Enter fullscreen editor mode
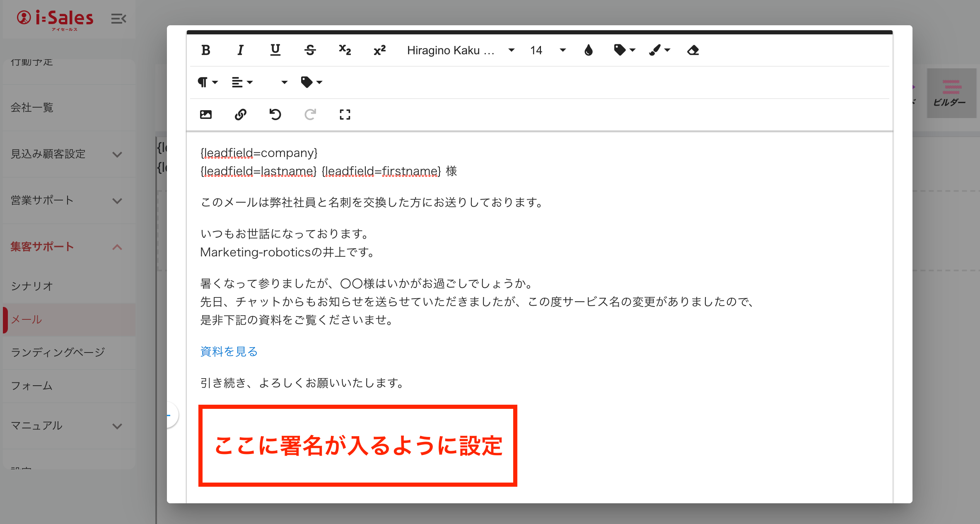This screenshot has height=524, width=980. [345, 114]
